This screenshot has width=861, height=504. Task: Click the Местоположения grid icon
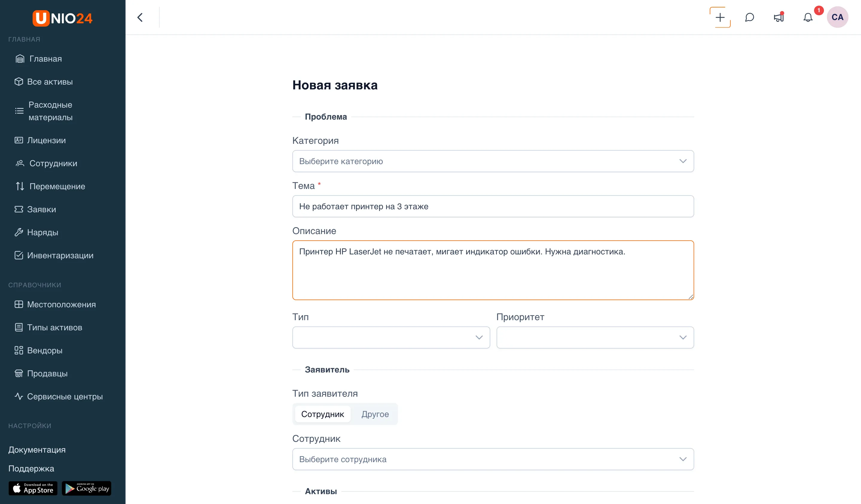pos(19,304)
